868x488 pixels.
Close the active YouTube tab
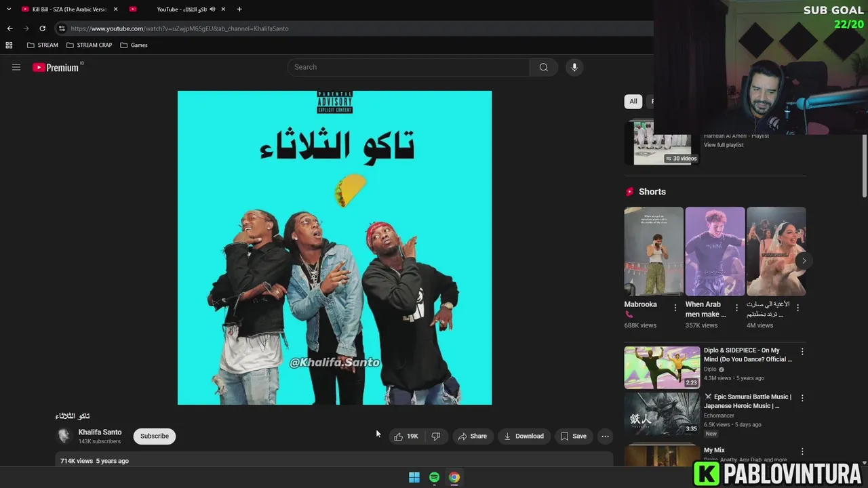223,9
